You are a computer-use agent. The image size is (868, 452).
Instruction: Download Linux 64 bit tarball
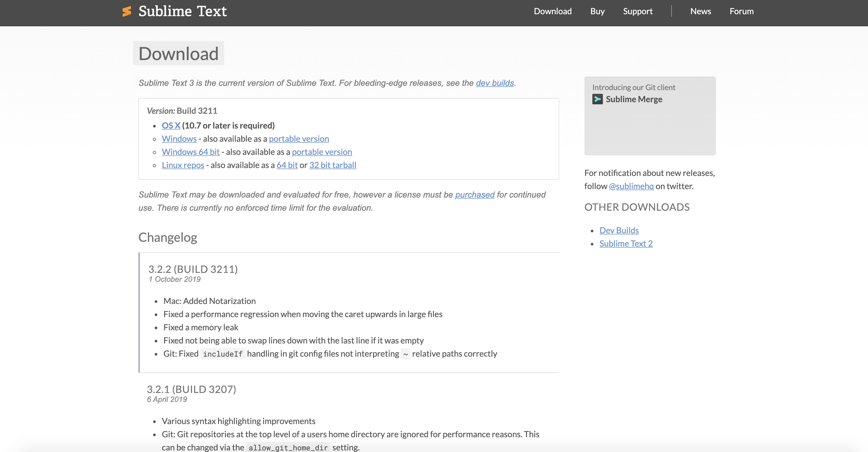click(x=287, y=165)
